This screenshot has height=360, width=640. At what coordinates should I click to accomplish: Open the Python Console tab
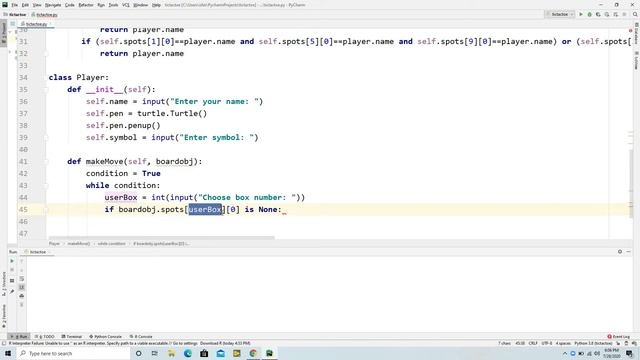105,337
